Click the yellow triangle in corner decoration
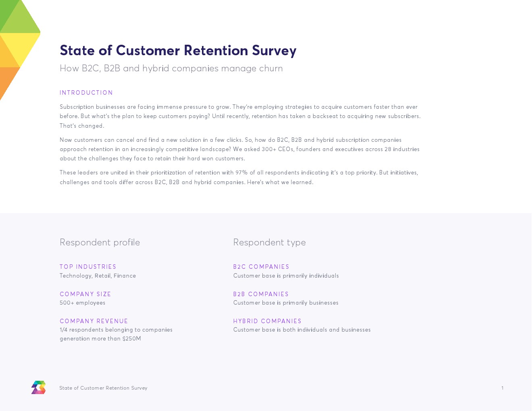The height and width of the screenshot is (411, 532). point(25,45)
